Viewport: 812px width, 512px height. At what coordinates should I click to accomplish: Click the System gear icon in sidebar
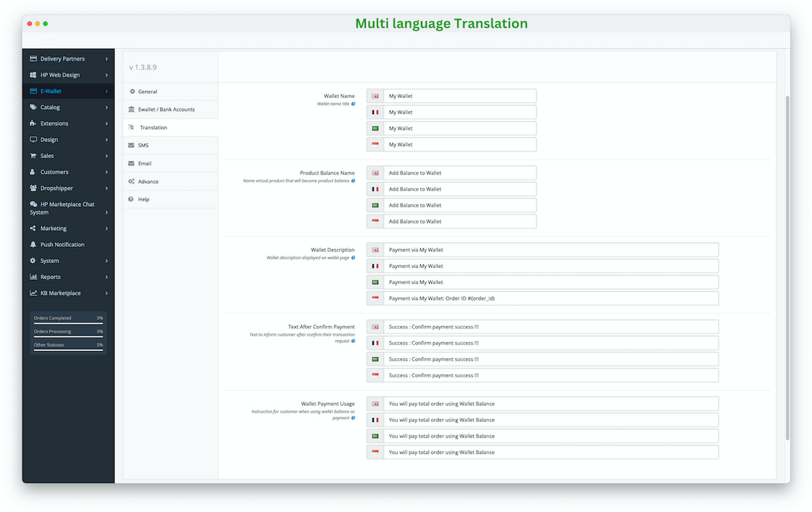pos(32,260)
